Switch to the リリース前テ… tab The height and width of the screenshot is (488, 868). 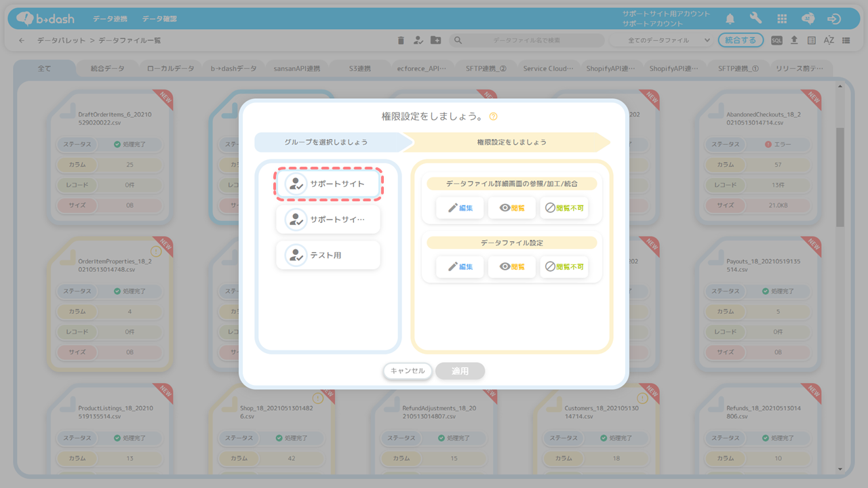[800, 68]
